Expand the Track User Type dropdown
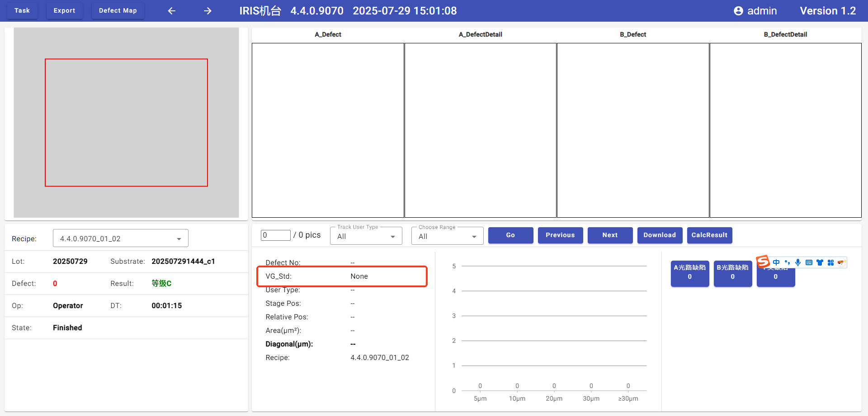The width and height of the screenshot is (868, 416). [366, 236]
